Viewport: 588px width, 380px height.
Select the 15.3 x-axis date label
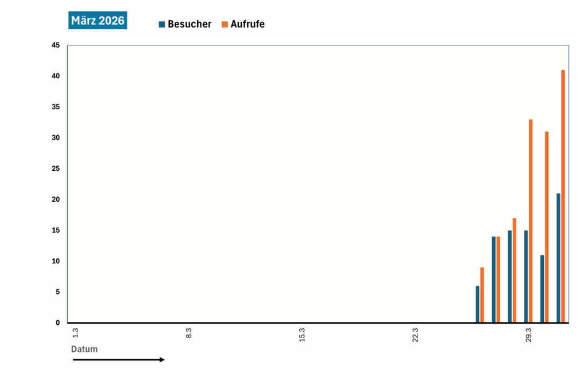(302, 334)
